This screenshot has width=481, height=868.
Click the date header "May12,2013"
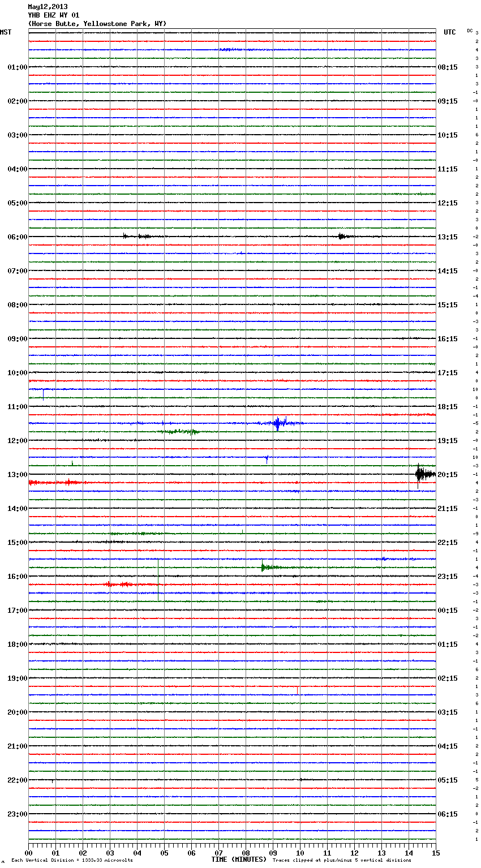coord(48,7)
